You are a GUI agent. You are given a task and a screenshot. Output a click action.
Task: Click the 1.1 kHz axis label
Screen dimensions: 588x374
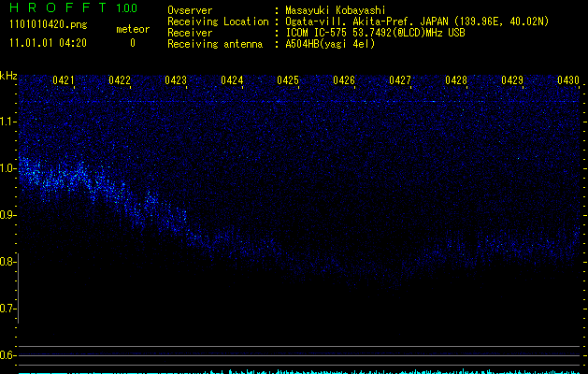pos(7,122)
